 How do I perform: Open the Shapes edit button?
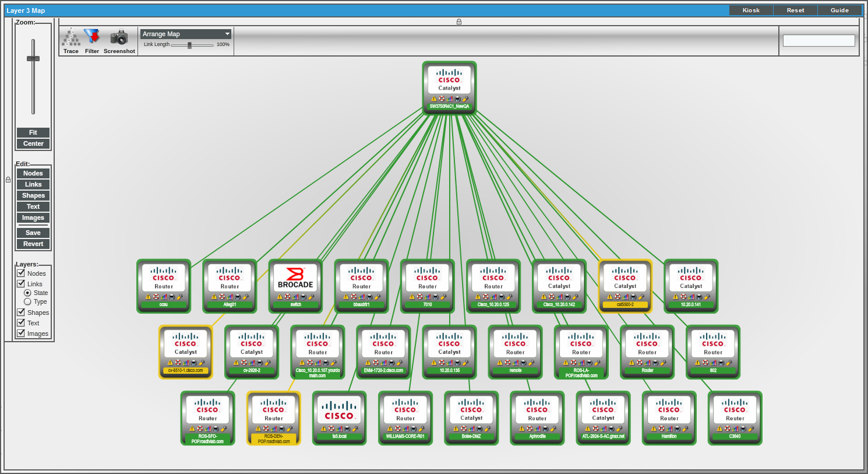click(33, 195)
